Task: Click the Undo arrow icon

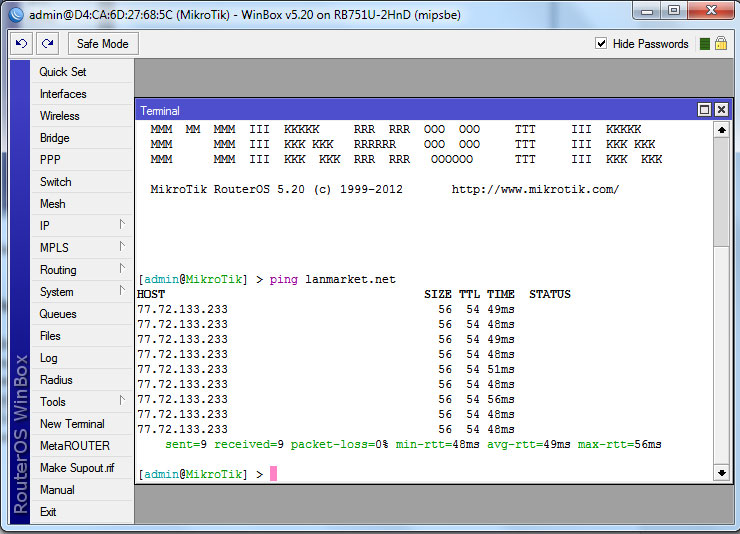Action: click(x=21, y=44)
